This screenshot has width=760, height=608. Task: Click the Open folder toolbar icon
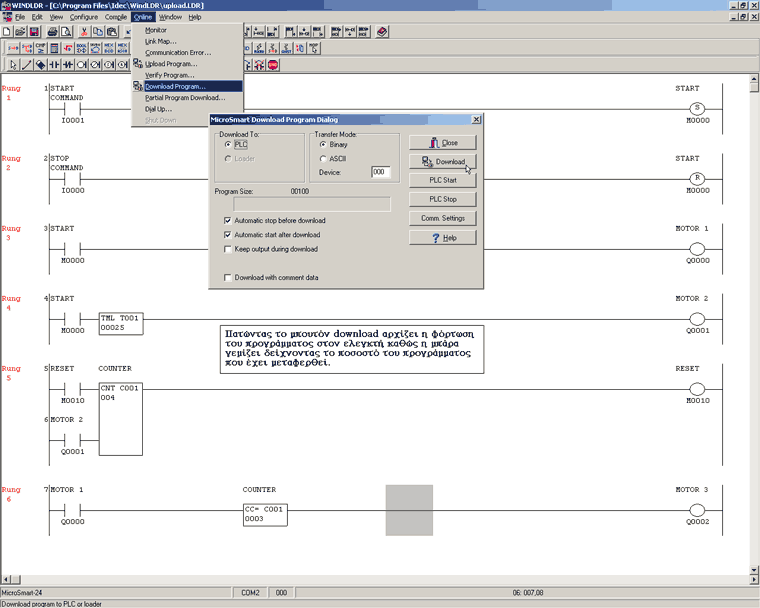pos(20,32)
